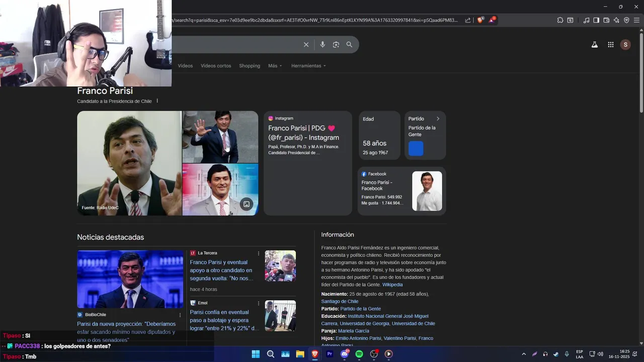This screenshot has height=362, width=644.
Task: Click Partido de la Gente link in Información
Action: click(360, 309)
